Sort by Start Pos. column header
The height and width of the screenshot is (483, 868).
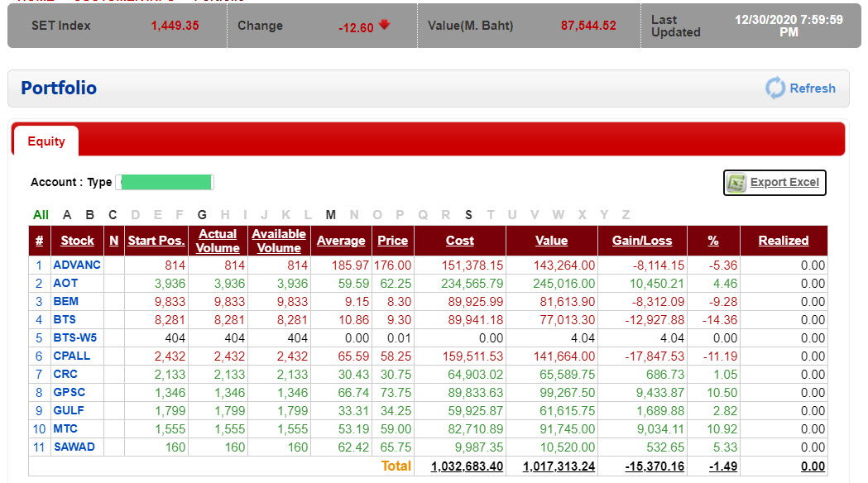(156, 241)
